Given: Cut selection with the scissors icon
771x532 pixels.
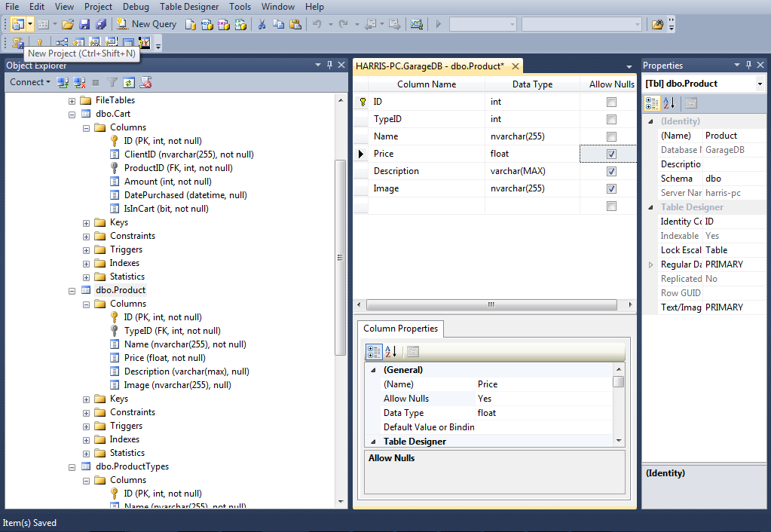Looking at the screenshot, I should [x=262, y=24].
